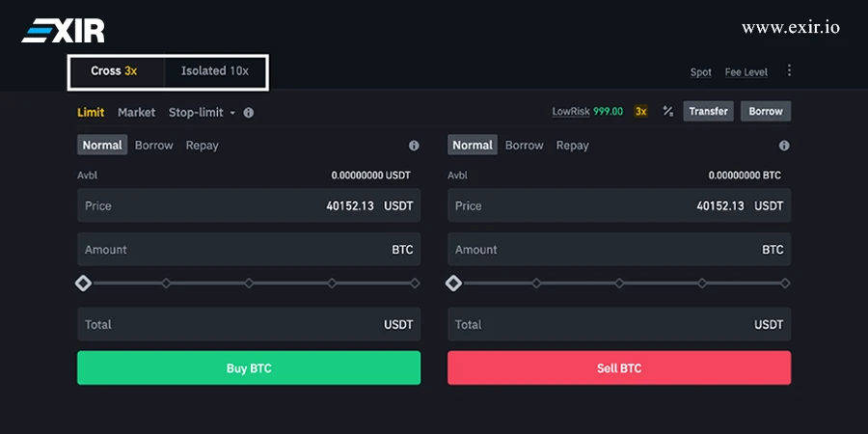
Task: Select the Limit order type
Action: [x=91, y=113]
